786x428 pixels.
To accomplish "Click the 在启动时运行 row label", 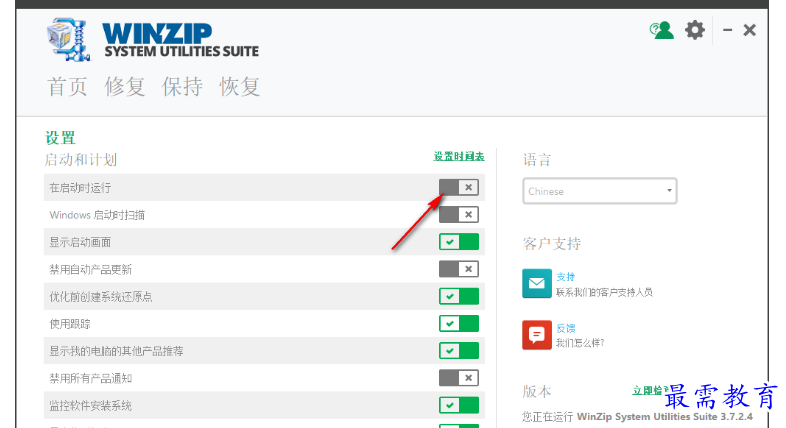I will pyautogui.click(x=80, y=188).
